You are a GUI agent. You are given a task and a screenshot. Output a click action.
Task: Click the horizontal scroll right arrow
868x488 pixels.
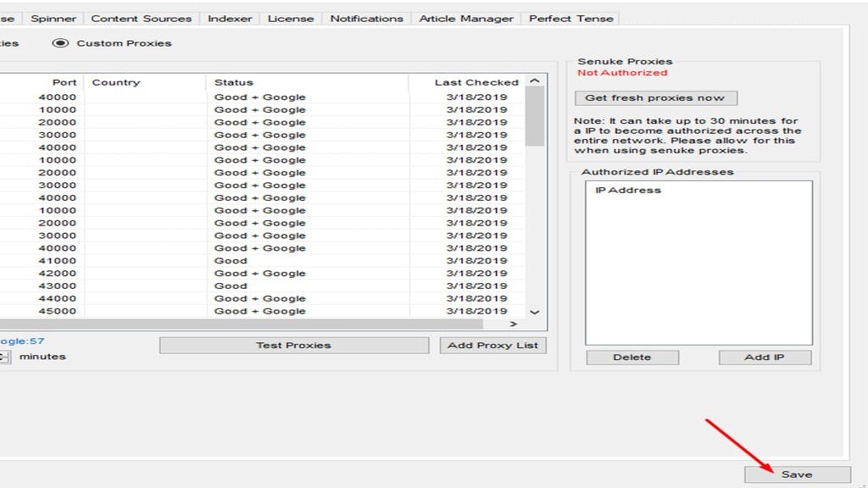(513, 324)
